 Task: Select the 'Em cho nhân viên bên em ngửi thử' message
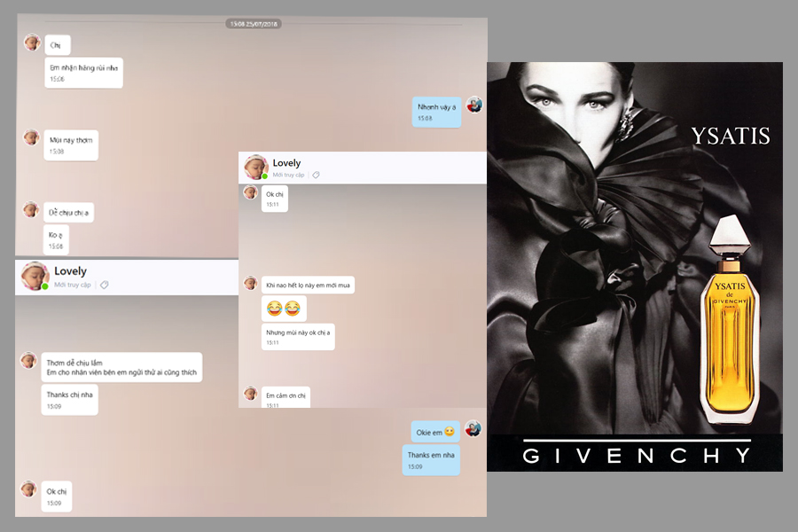pyautogui.click(x=121, y=367)
